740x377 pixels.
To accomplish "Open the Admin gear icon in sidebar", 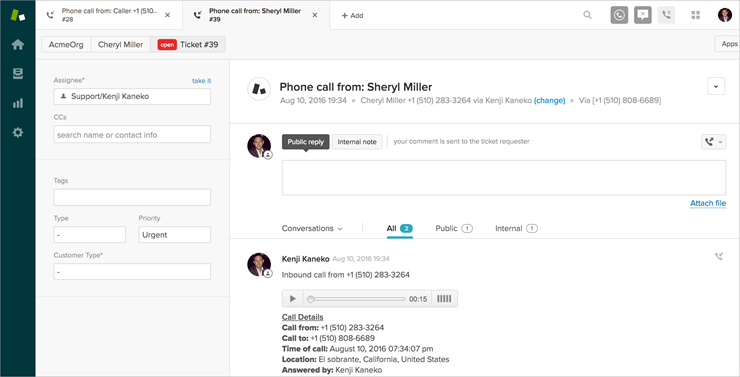I will point(17,133).
